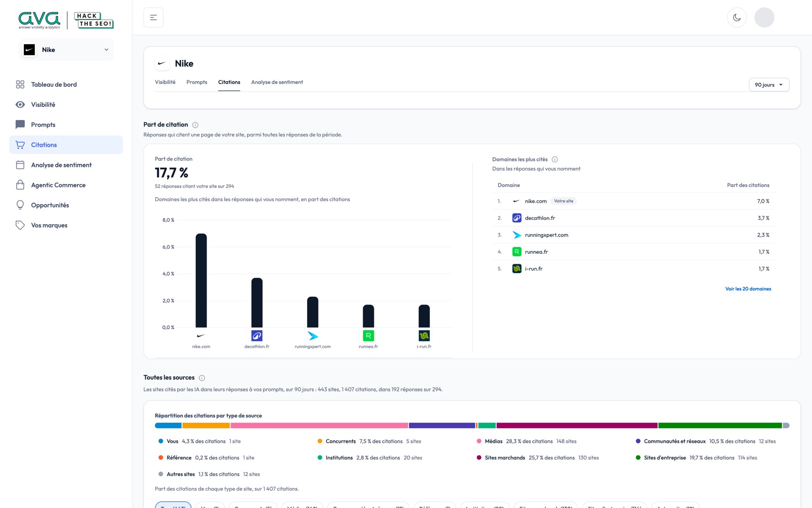Click the i-run.fr logo under the chart
This screenshot has height=508, width=812.
pyautogui.click(x=424, y=336)
